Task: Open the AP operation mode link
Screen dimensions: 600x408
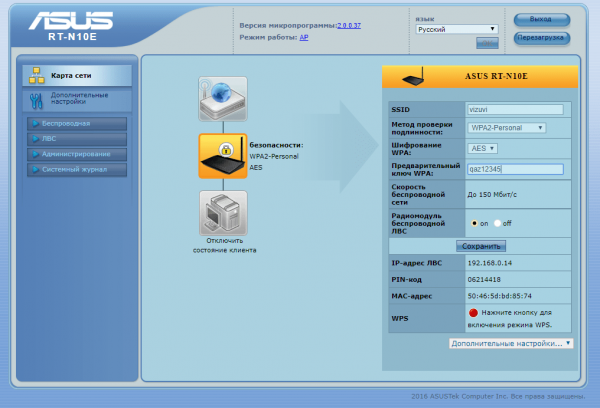Action: tap(304, 37)
